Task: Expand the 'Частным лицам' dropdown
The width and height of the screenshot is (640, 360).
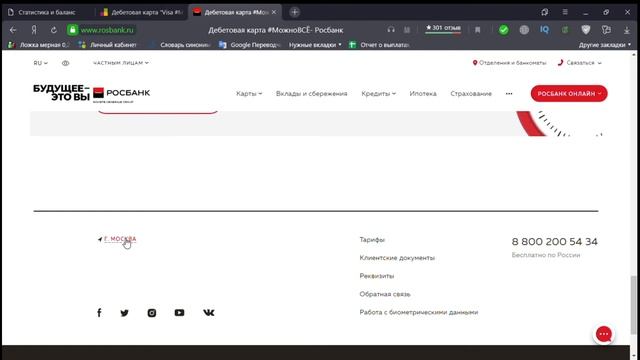Action: 121,63
